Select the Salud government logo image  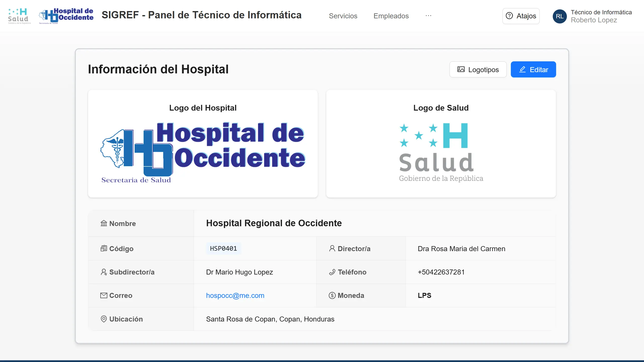tap(441, 153)
